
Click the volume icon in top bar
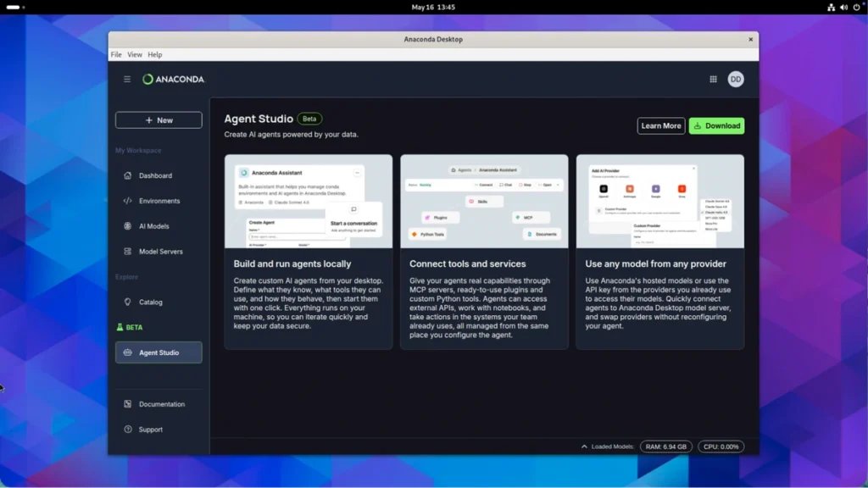[x=843, y=7]
